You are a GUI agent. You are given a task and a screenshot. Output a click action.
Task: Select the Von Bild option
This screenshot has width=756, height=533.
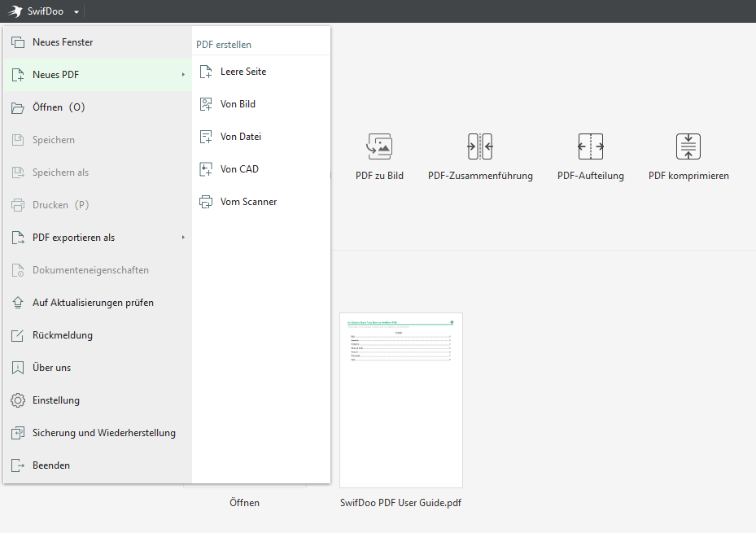coord(261,104)
